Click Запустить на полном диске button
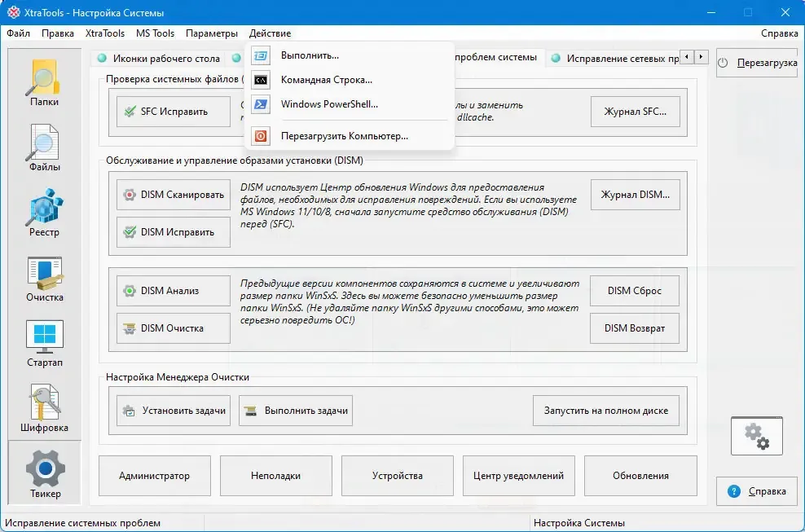805x532 pixels. point(606,411)
